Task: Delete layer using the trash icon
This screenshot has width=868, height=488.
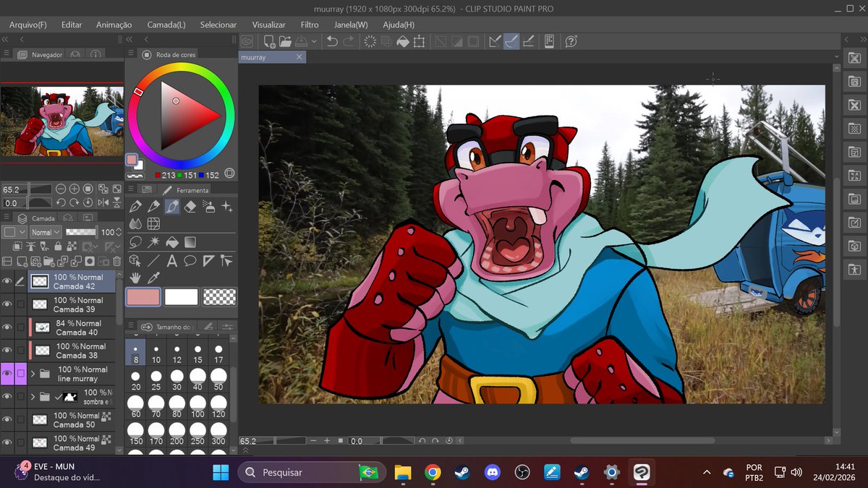Action: (x=116, y=261)
